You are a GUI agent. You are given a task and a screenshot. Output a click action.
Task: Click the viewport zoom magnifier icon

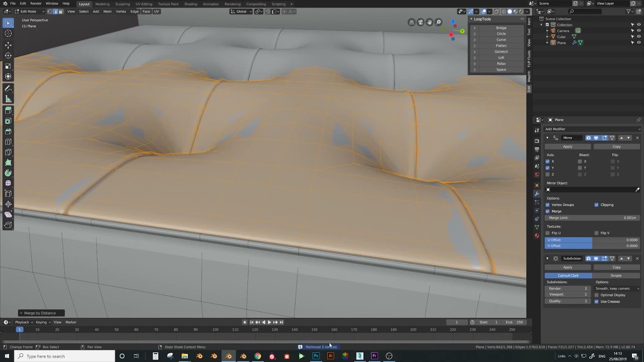pos(438,22)
